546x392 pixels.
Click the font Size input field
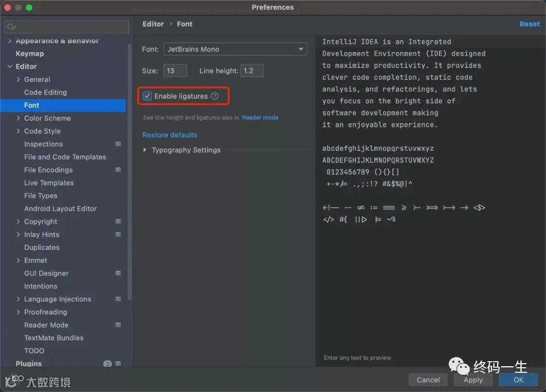(175, 71)
